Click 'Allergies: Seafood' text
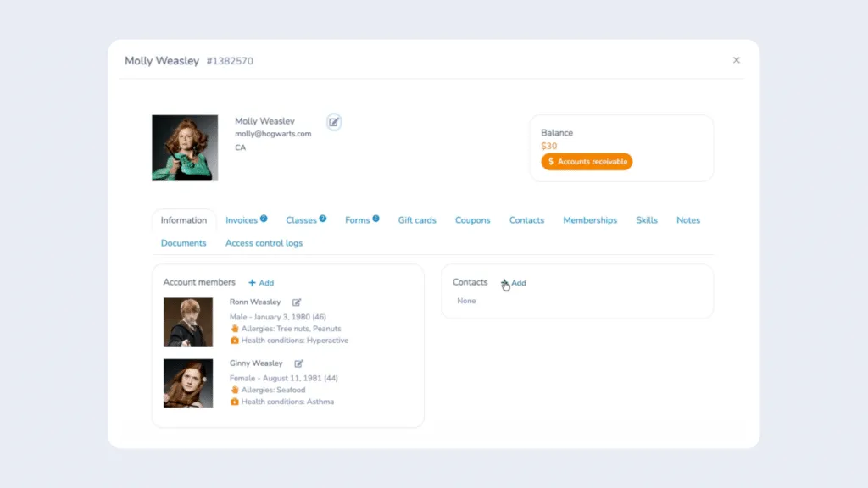 coord(274,390)
